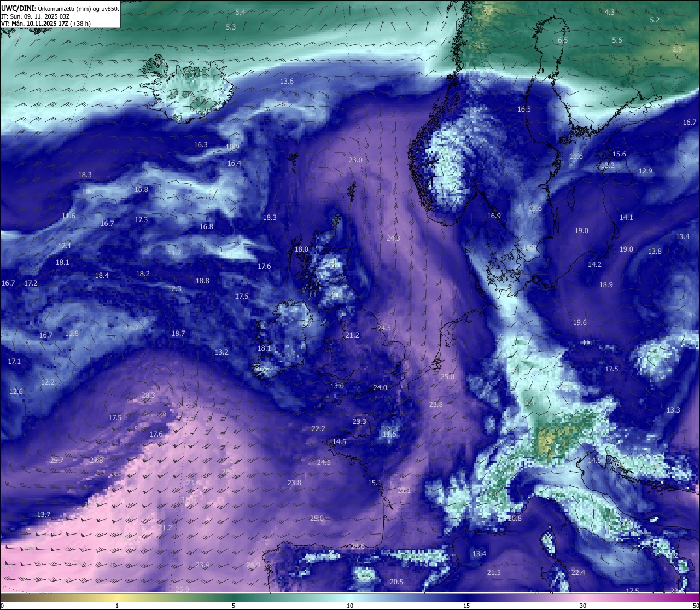Select the 16.3 value label
The image size is (700, 610).
pos(201,144)
